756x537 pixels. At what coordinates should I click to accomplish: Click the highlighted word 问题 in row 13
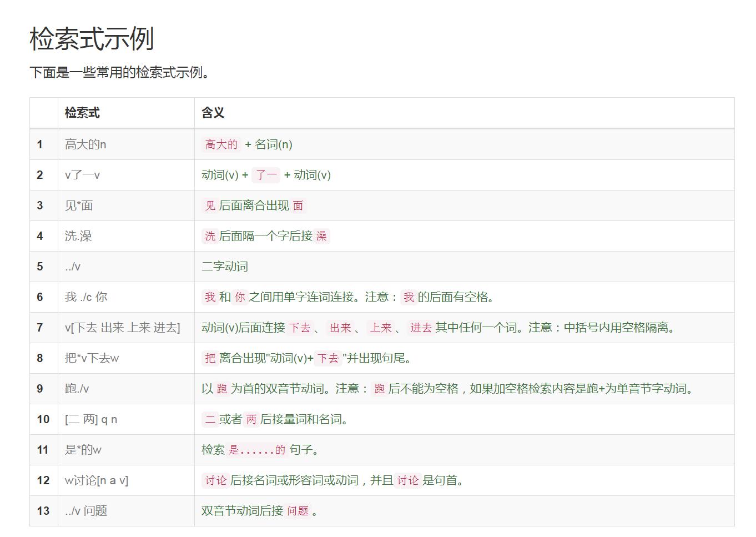(297, 510)
